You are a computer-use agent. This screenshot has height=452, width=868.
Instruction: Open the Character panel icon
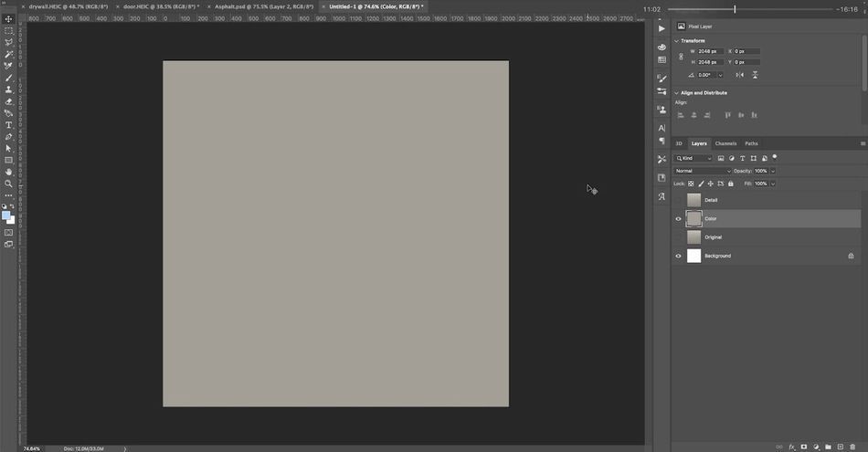pos(662,128)
